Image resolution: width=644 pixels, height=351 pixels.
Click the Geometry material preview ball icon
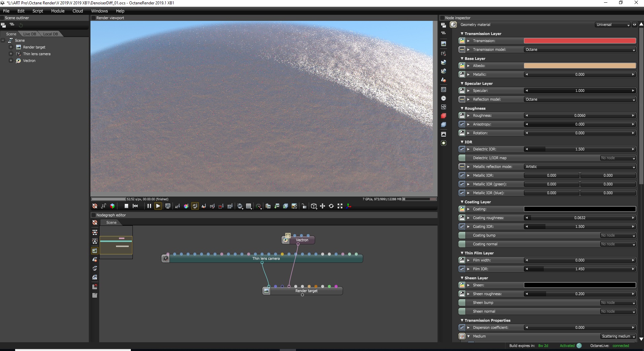(453, 25)
